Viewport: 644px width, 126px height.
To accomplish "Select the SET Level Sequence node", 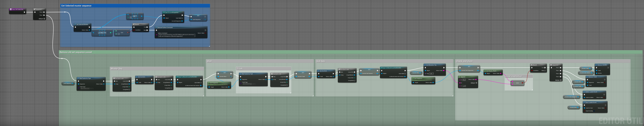I will 198,18.
